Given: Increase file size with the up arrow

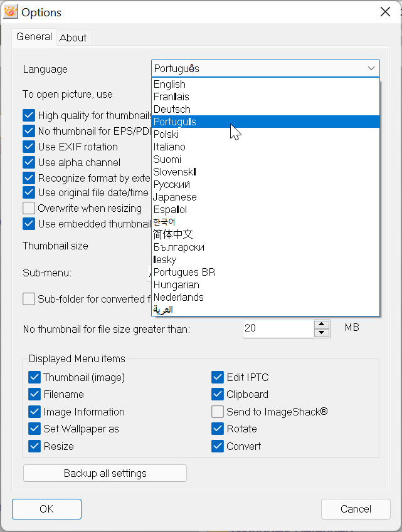Looking at the screenshot, I should click(322, 325).
